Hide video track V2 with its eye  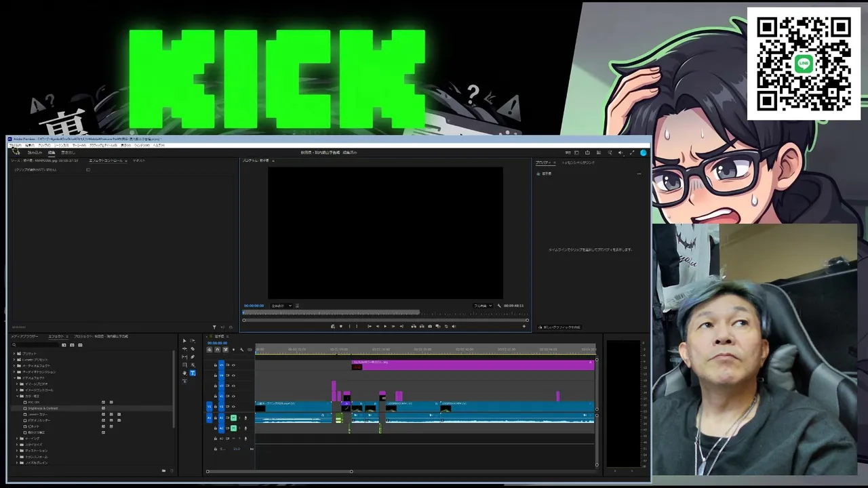233,396
